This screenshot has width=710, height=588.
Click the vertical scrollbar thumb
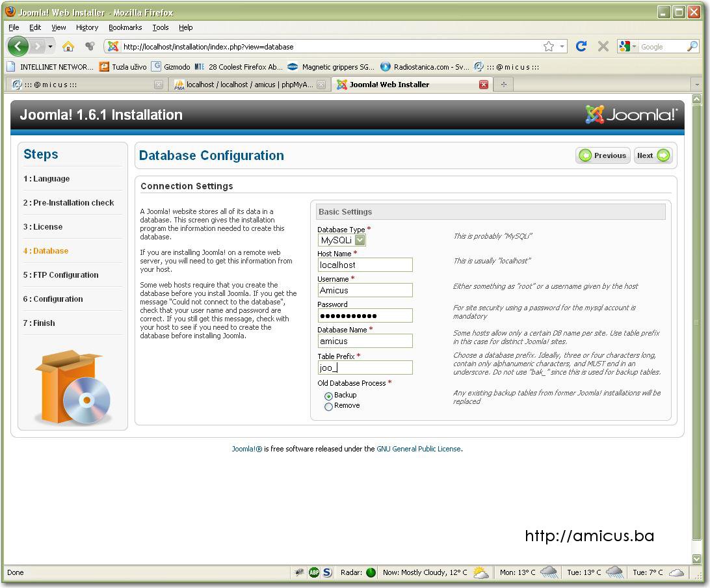point(696,322)
